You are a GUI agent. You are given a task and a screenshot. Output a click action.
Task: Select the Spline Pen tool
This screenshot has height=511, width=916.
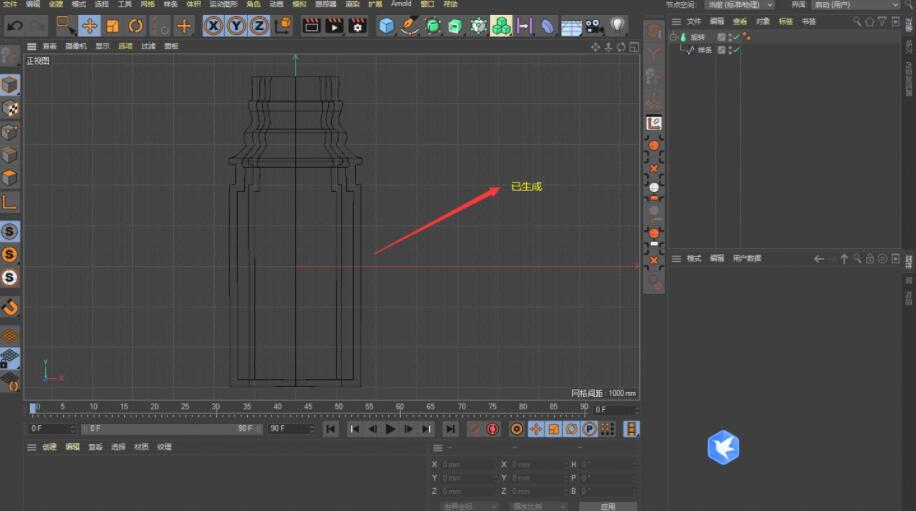(409, 26)
